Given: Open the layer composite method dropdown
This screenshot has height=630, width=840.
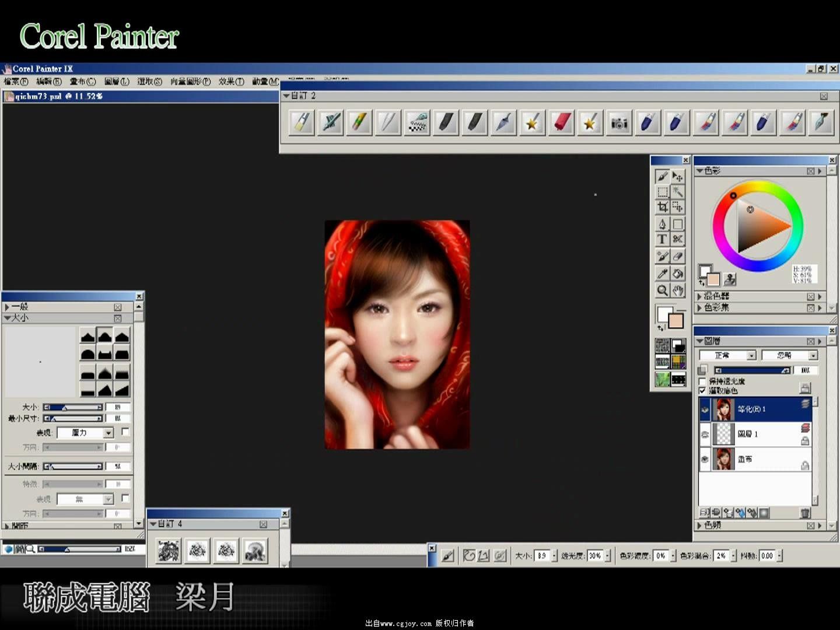Looking at the screenshot, I should (728, 355).
